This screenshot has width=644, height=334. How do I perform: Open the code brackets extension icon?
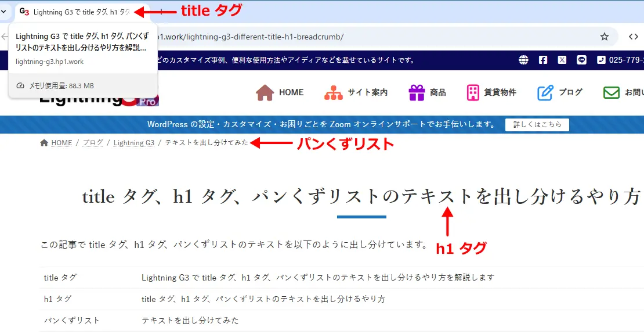point(634,37)
